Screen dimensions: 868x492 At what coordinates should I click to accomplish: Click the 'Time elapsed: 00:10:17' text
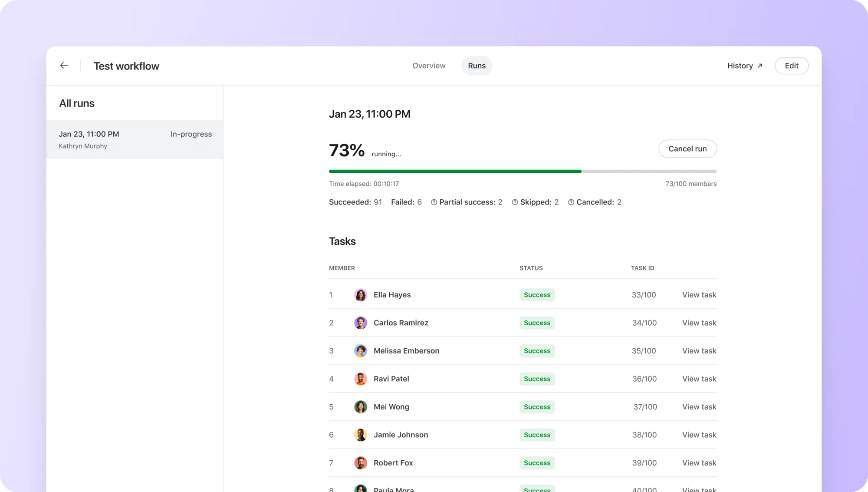coord(364,184)
